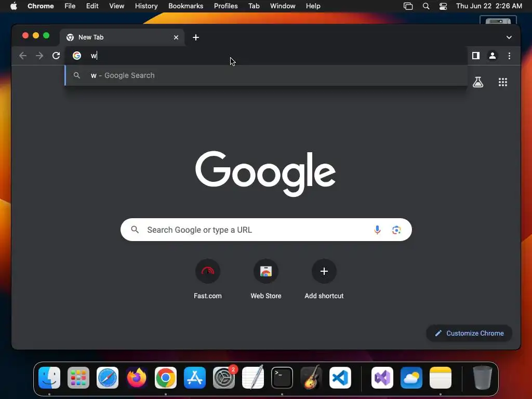Open the Web Store shortcut
The width and height of the screenshot is (532, 399).
[x=266, y=279]
